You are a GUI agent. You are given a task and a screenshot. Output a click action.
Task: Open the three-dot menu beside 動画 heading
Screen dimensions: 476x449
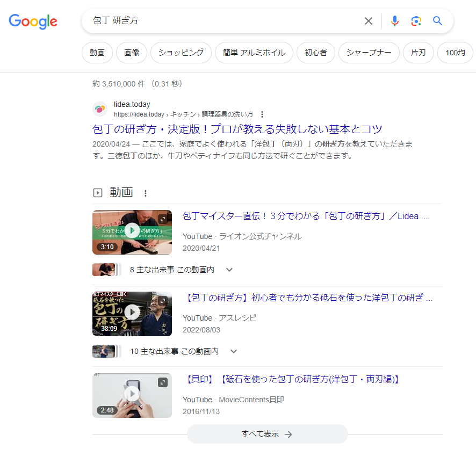146,193
